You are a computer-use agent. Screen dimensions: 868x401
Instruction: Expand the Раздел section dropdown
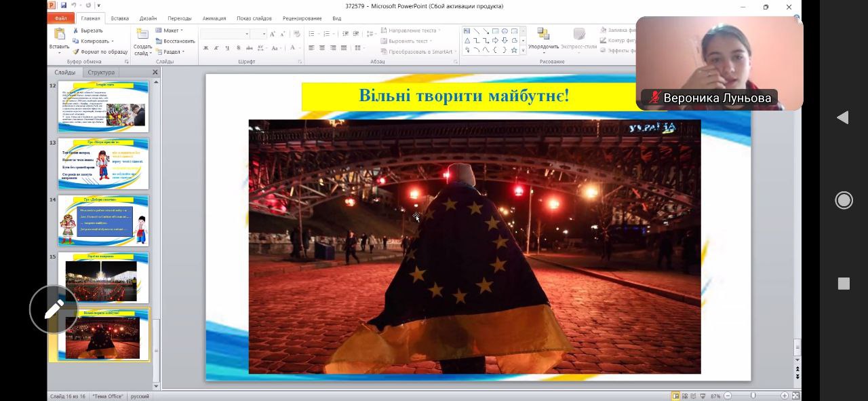pyautogui.click(x=172, y=52)
